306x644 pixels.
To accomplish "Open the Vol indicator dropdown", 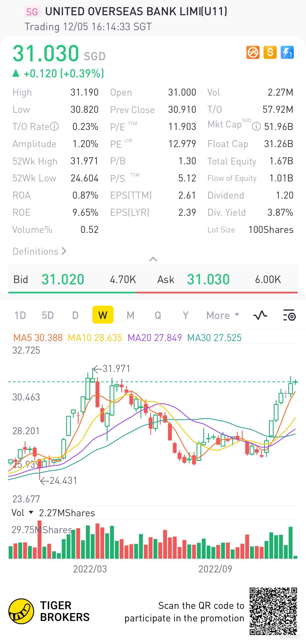I will pos(22,513).
